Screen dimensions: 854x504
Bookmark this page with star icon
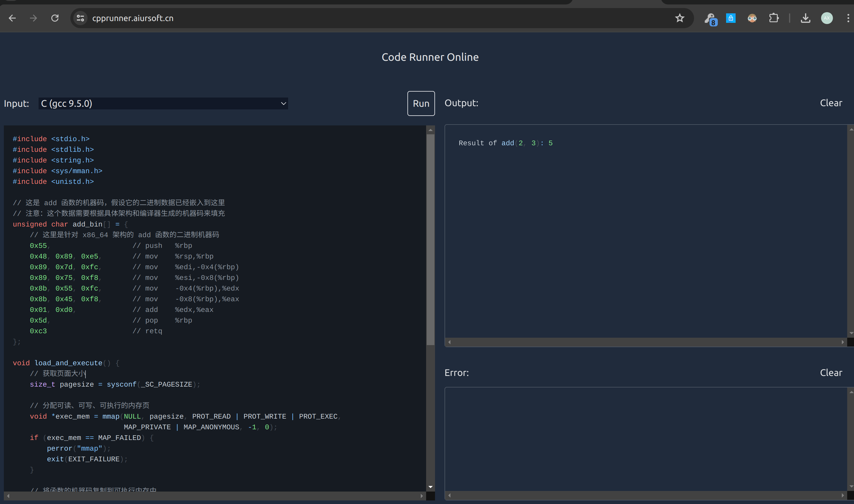pos(679,18)
